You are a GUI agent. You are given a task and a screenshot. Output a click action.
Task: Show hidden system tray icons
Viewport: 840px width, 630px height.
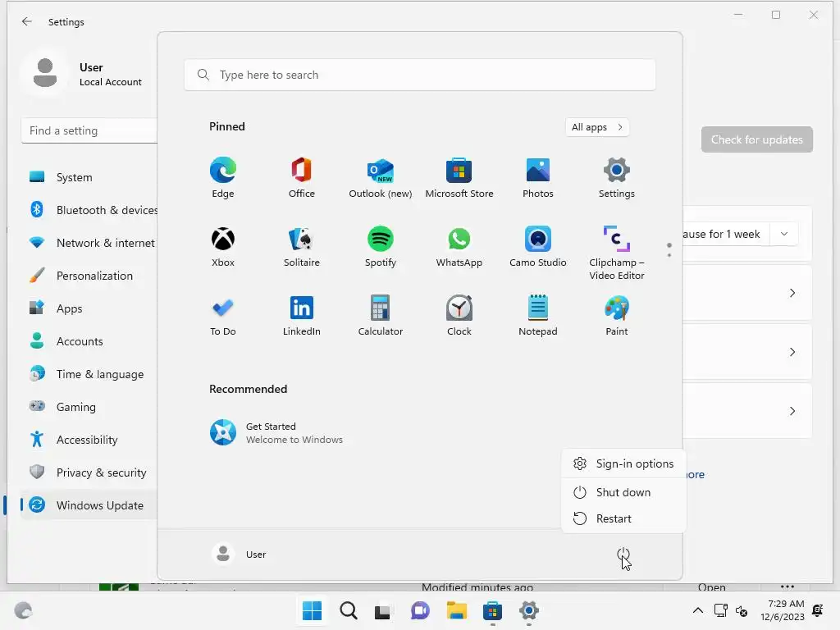[x=697, y=610]
